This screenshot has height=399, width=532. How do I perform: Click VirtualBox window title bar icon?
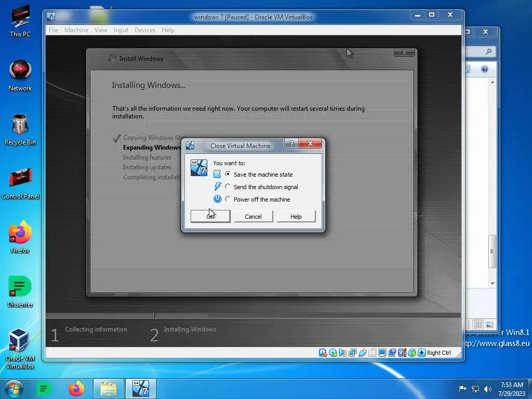51,16
